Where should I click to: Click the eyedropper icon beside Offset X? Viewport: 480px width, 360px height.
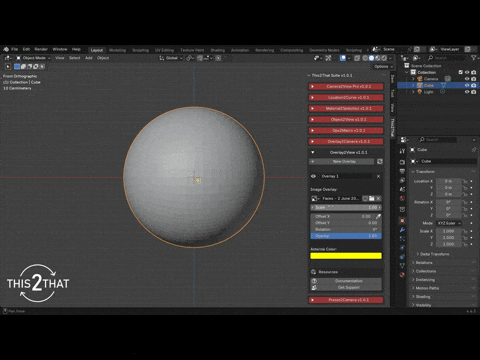pos(378,217)
